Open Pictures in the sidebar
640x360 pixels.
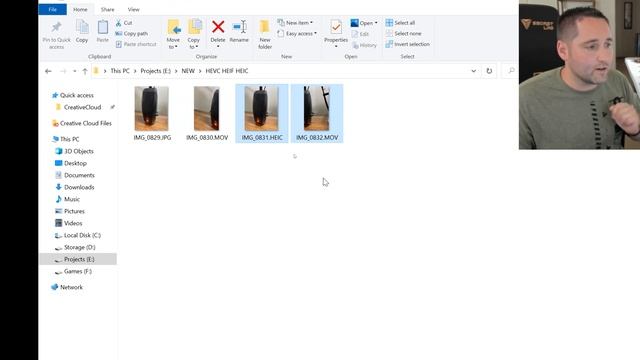coord(74,211)
